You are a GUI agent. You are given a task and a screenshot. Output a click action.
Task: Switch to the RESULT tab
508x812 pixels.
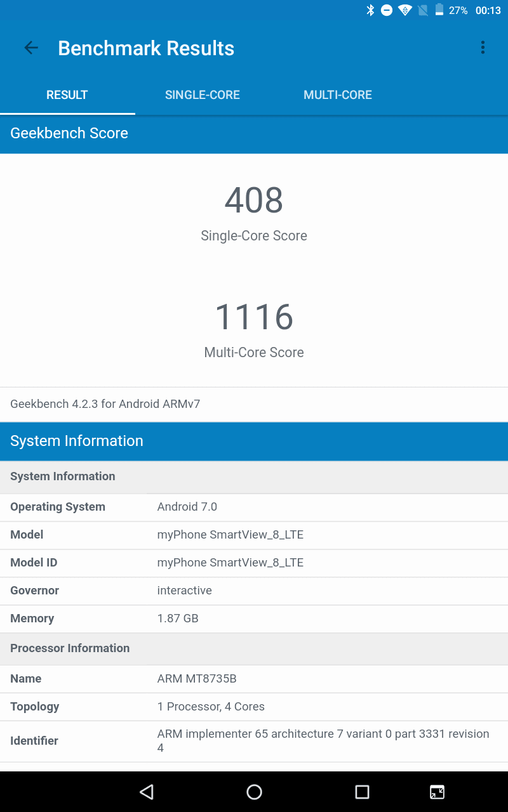coord(67,95)
